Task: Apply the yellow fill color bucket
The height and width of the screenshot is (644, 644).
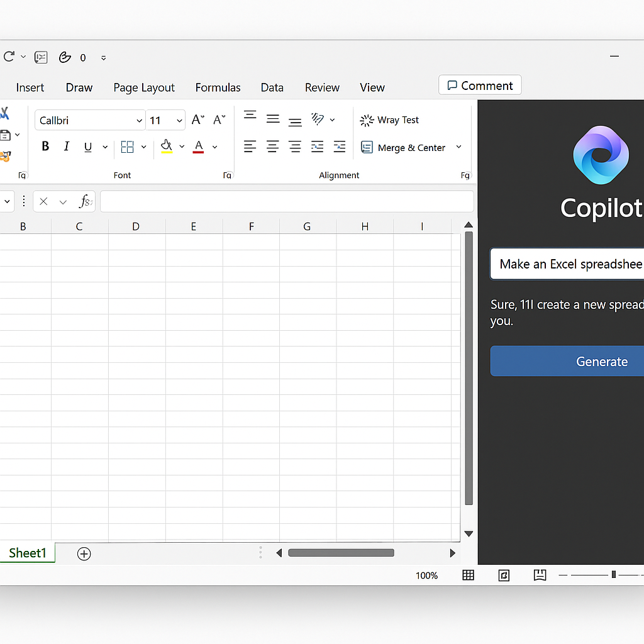Action: click(166, 146)
